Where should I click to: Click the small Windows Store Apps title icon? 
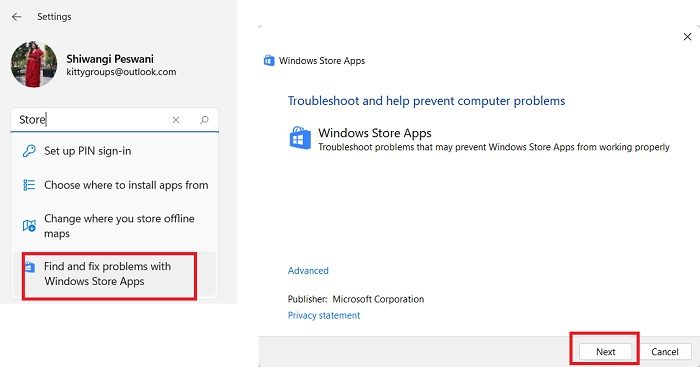coord(269,60)
